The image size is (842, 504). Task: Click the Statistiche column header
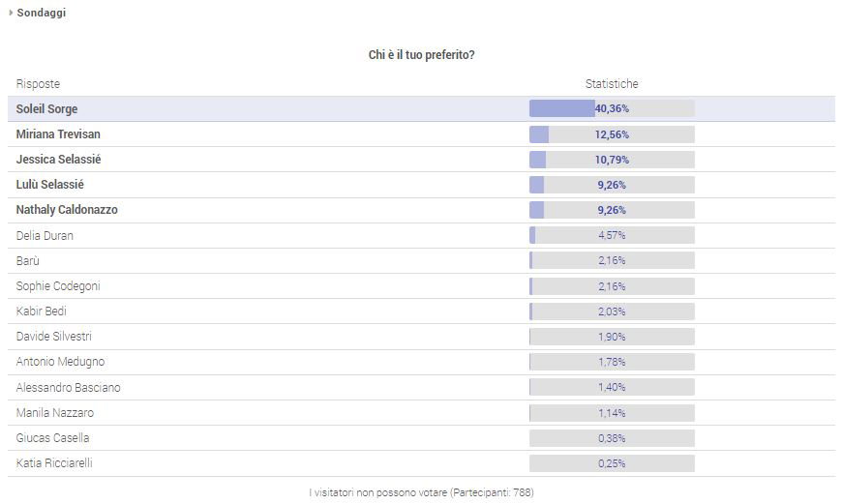(x=612, y=84)
